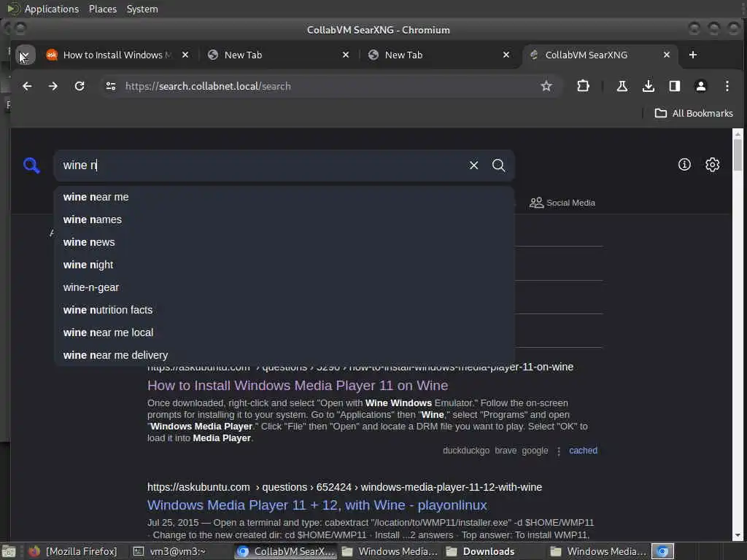Click the Firefox icon in taskbar
This screenshot has height=560, width=747.
tap(34, 551)
